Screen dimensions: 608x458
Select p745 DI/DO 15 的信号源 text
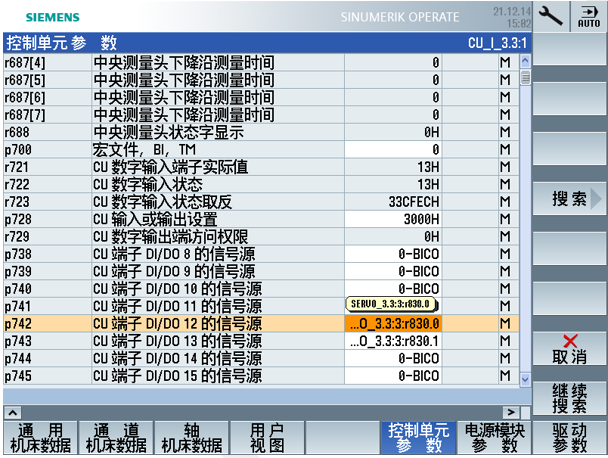[177, 376]
